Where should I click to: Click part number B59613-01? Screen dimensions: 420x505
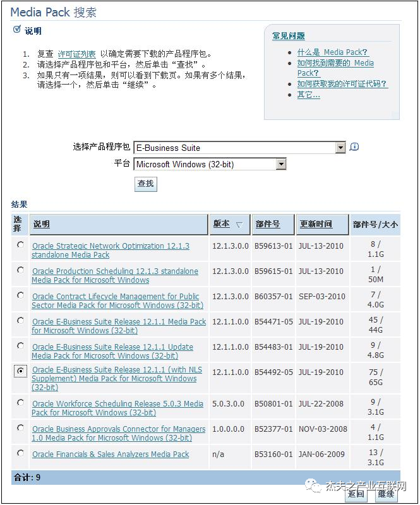pos(273,246)
